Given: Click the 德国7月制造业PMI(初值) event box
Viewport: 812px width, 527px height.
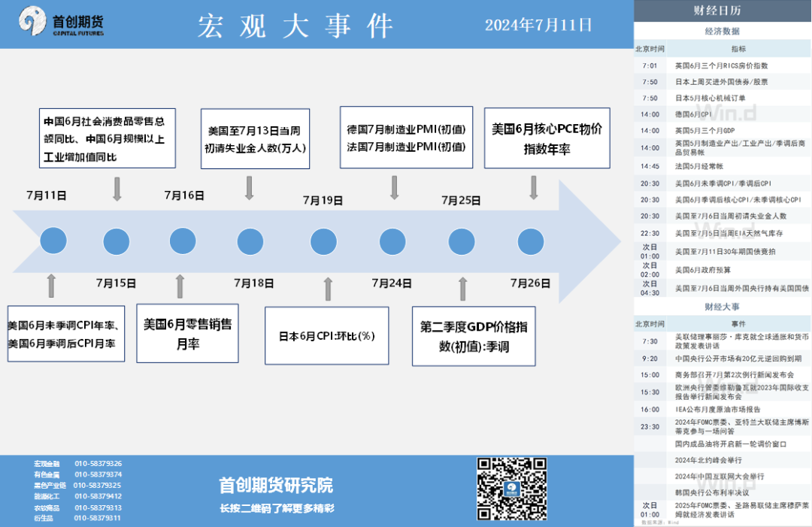Looking at the screenshot, I should [407, 137].
